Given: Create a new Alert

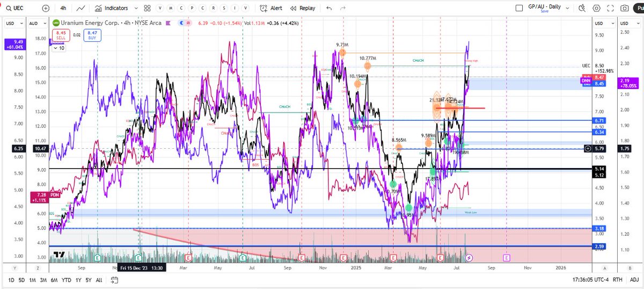Looking at the screenshot, I should pyautogui.click(x=270, y=8).
